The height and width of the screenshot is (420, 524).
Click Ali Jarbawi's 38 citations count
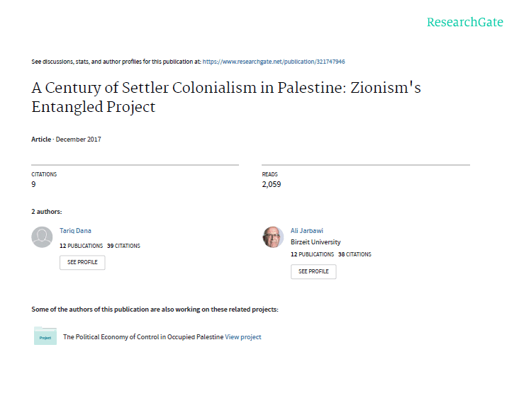355,254
